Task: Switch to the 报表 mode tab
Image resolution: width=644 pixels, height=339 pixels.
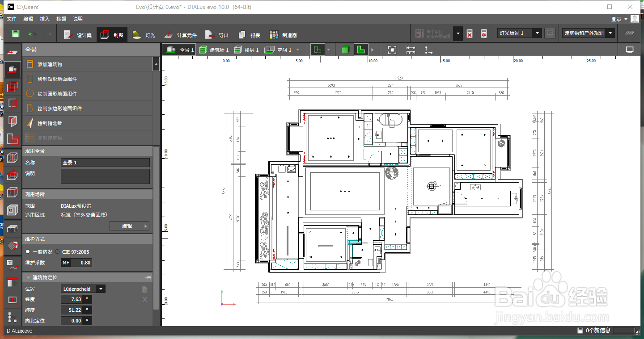Action: tap(250, 35)
